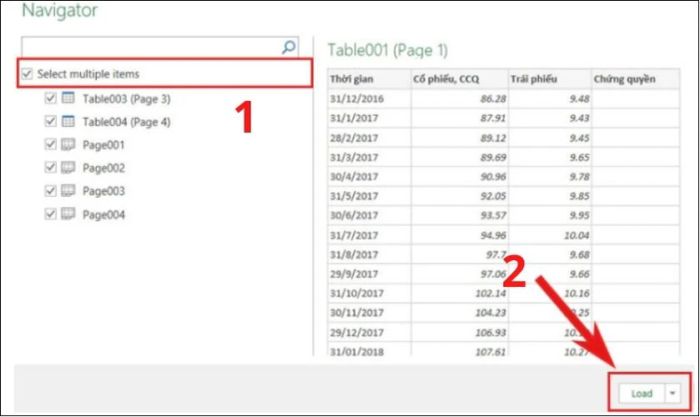Open the Load button dropdown arrow
The height and width of the screenshot is (417, 700).
pos(672,393)
